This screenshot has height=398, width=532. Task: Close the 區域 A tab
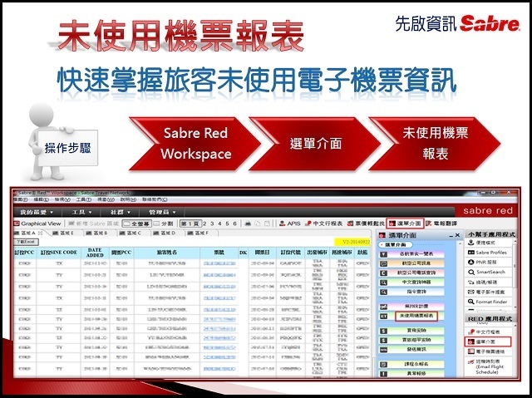(40, 233)
